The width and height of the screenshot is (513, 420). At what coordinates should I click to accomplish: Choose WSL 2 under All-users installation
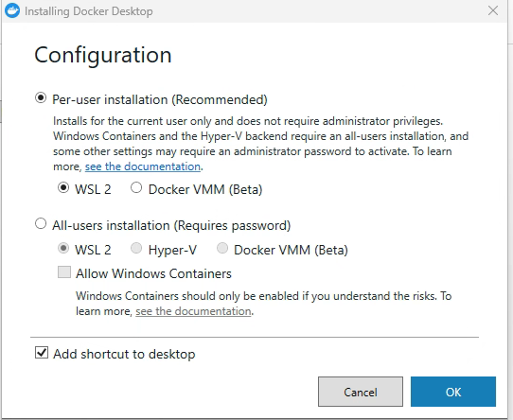pyautogui.click(x=63, y=248)
